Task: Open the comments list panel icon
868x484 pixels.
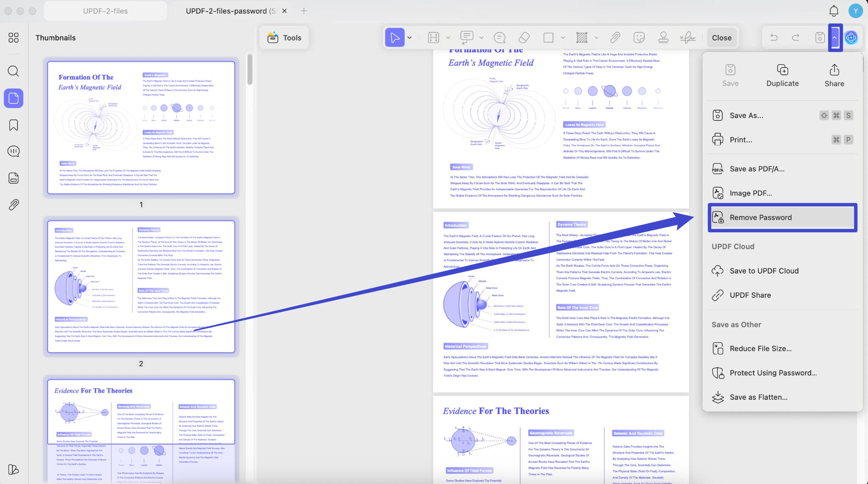Action: click(x=14, y=151)
